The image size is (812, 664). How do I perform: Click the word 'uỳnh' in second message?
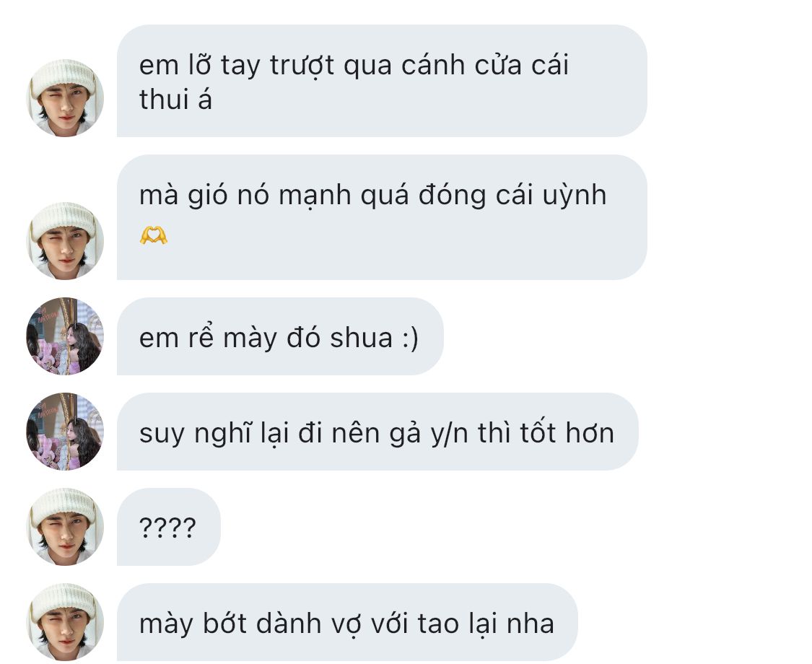(575, 197)
